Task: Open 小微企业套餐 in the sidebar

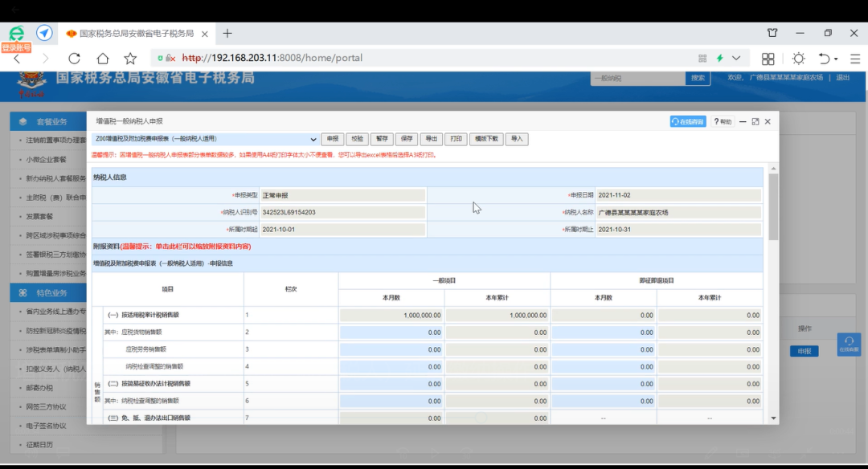Action: click(46, 160)
